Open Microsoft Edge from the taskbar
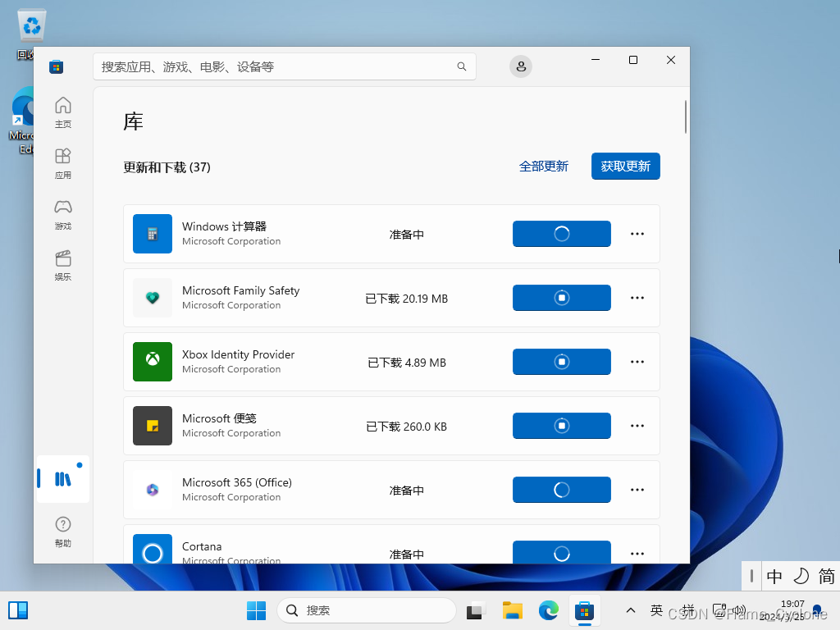Image resolution: width=840 pixels, height=630 pixels. [x=548, y=610]
